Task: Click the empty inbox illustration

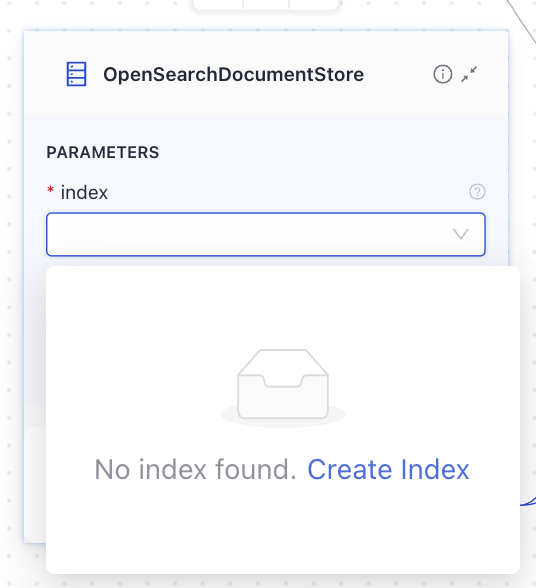Action: tap(283, 388)
